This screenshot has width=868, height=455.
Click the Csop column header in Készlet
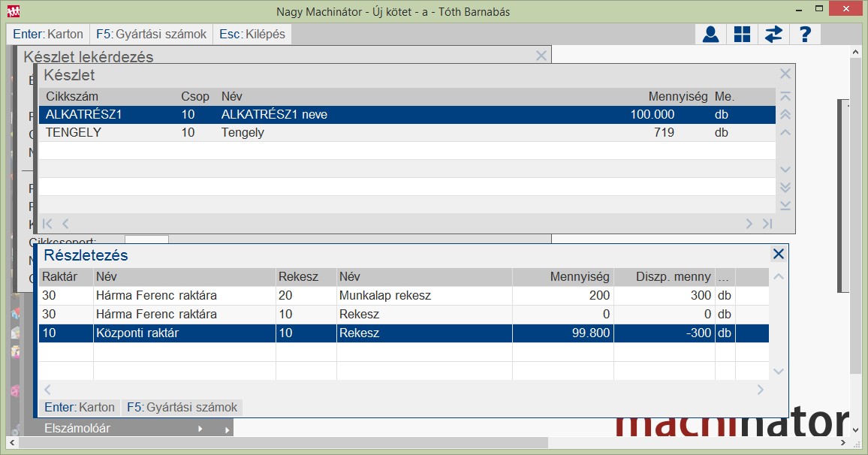[195, 96]
